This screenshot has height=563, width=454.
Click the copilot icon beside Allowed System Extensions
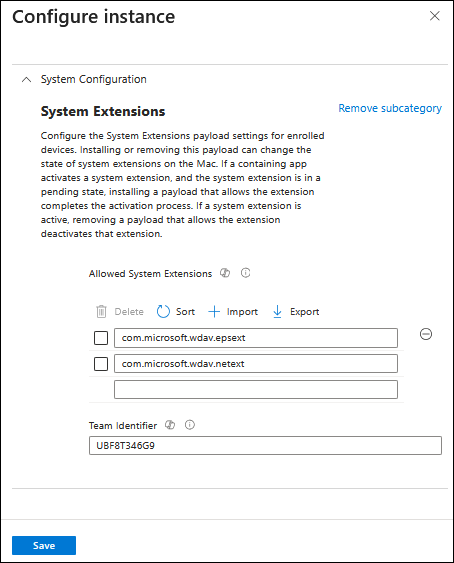[x=225, y=273]
